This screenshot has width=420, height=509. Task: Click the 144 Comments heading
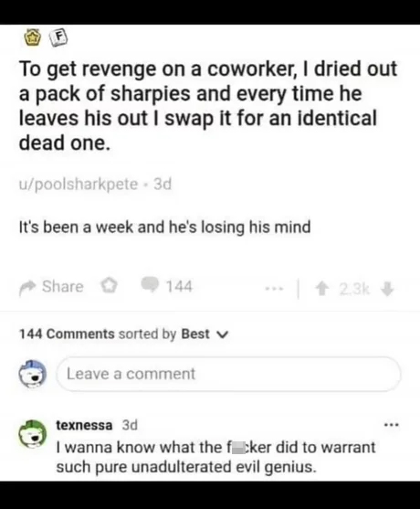coord(67,334)
